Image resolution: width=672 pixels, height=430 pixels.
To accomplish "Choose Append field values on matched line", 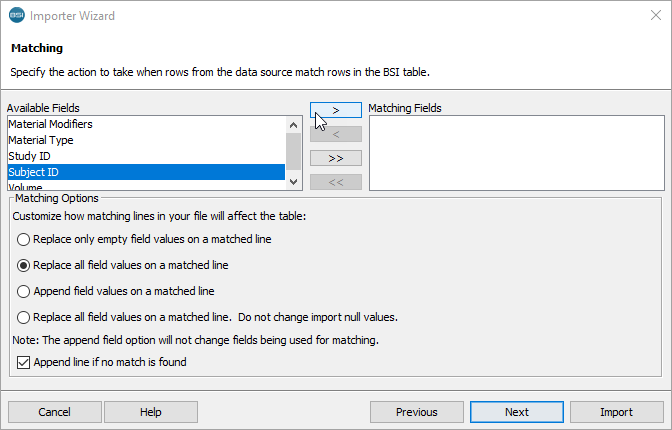I will [24, 292].
